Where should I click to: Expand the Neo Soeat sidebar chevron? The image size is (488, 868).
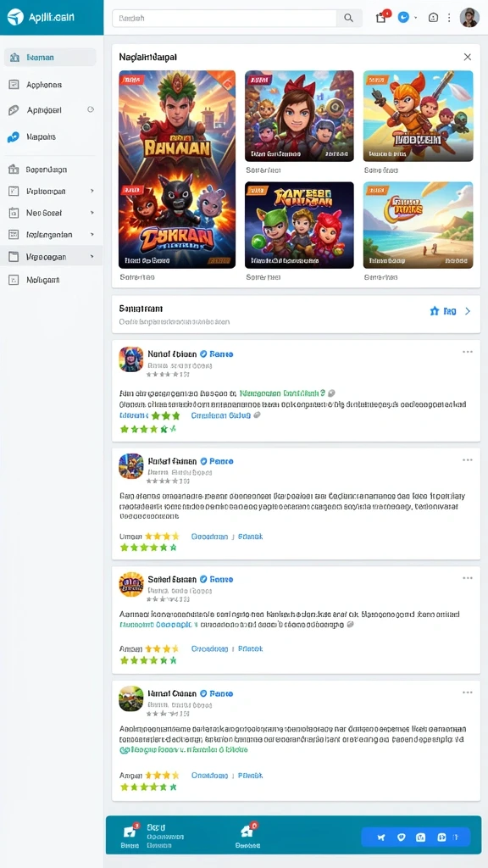coord(91,213)
